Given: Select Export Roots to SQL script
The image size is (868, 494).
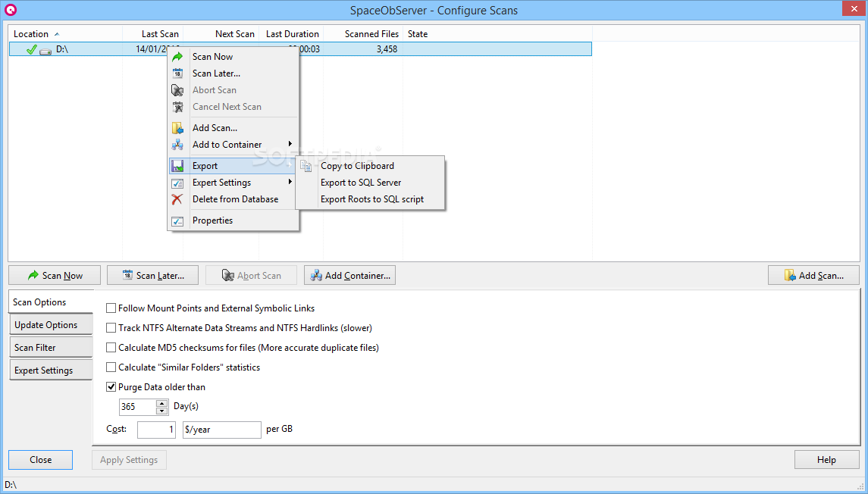Looking at the screenshot, I should coord(372,199).
